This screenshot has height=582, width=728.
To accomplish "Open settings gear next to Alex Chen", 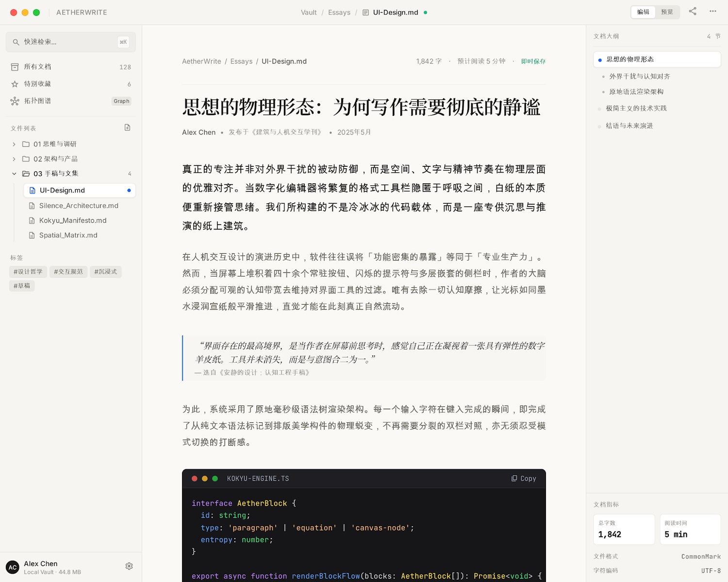I will (x=129, y=566).
